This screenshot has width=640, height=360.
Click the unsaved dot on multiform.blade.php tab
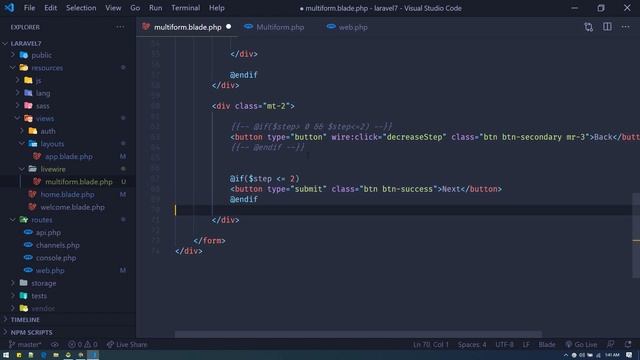click(x=229, y=27)
